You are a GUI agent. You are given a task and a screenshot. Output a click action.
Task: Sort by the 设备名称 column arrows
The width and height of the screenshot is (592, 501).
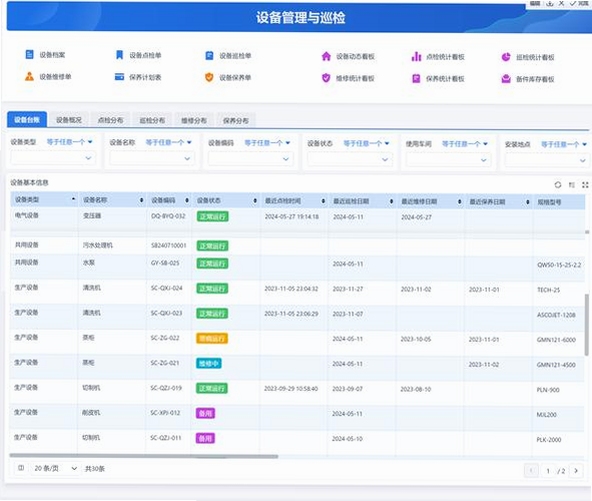[142, 200]
